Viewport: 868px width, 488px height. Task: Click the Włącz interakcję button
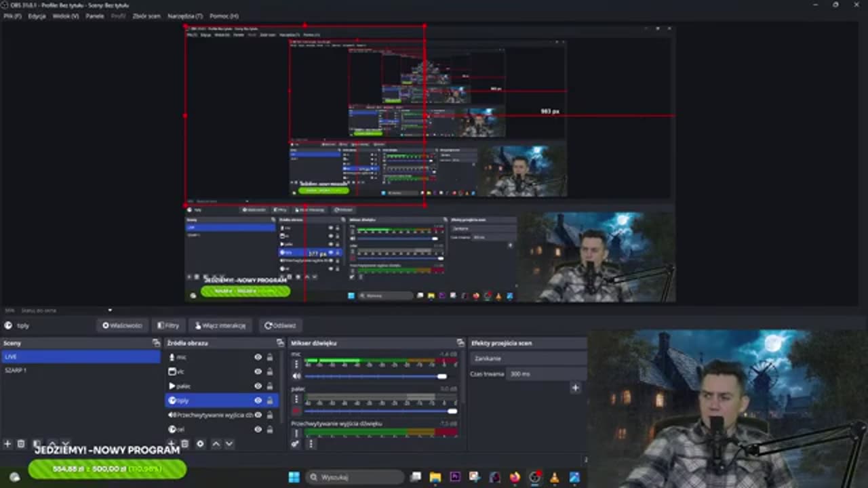[x=220, y=325]
